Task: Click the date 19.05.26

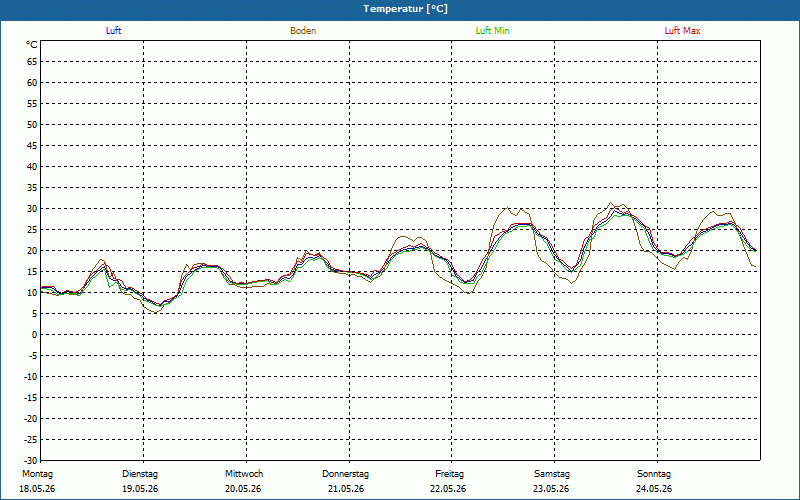Action: [140, 489]
